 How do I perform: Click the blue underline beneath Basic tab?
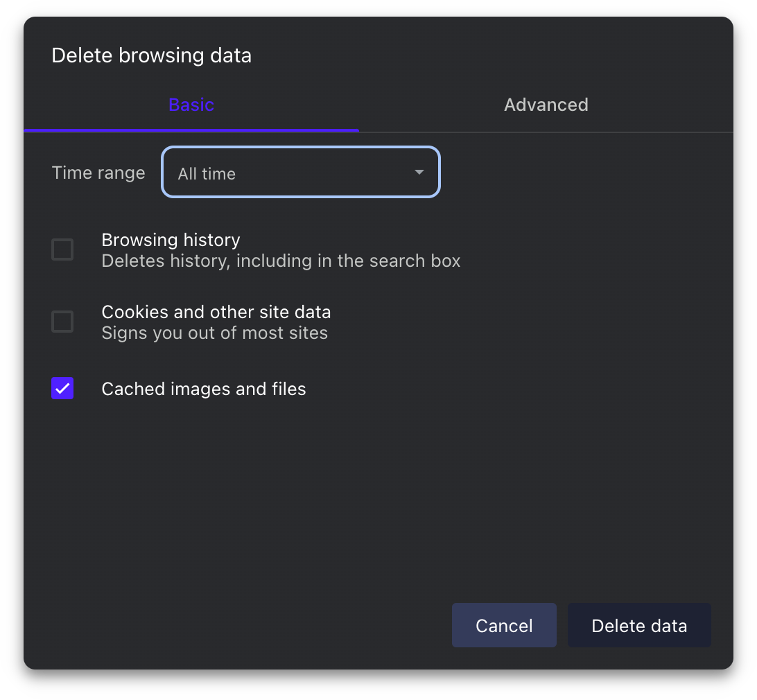[x=191, y=130]
